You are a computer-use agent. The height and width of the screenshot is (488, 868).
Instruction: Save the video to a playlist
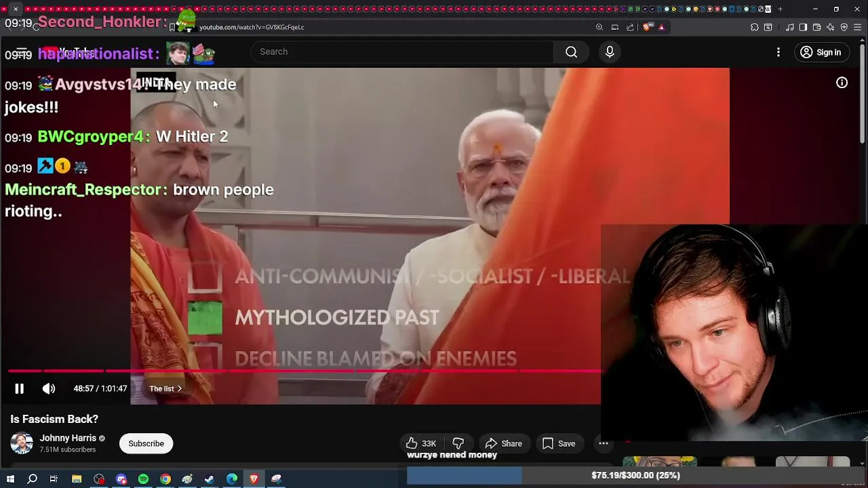[x=559, y=443]
